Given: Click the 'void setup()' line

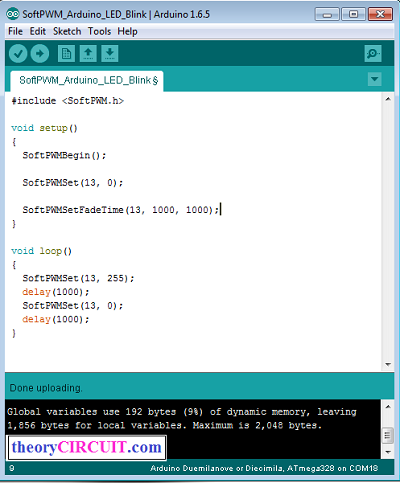Looking at the screenshot, I should (44, 128).
